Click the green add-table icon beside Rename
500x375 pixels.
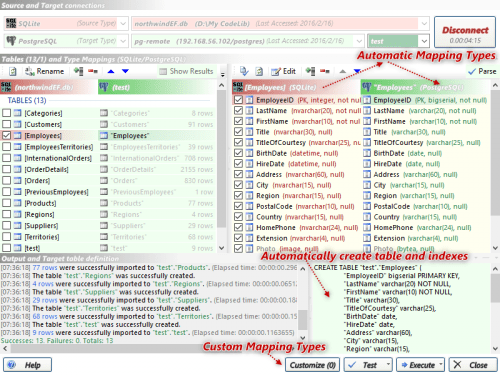(78, 71)
